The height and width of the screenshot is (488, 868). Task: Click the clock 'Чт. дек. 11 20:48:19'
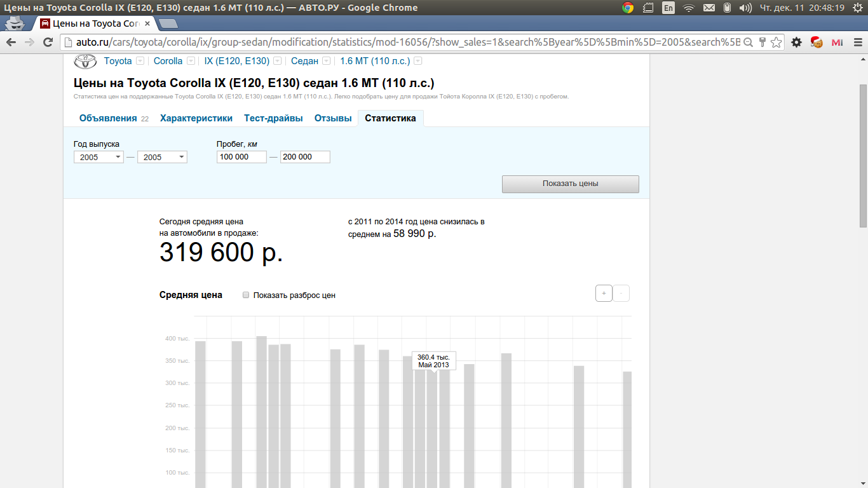(802, 8)
